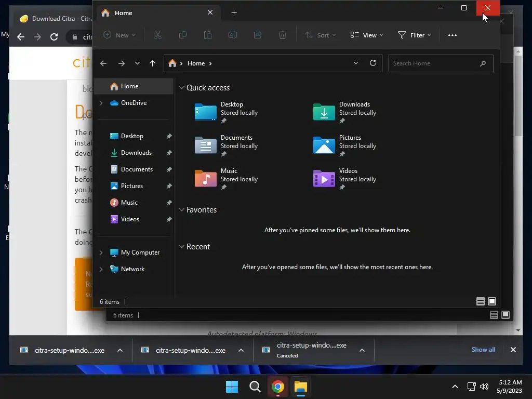This screenshot has height=399, width=532.
Task: Add a new Explorer tab
Action: 234,13
